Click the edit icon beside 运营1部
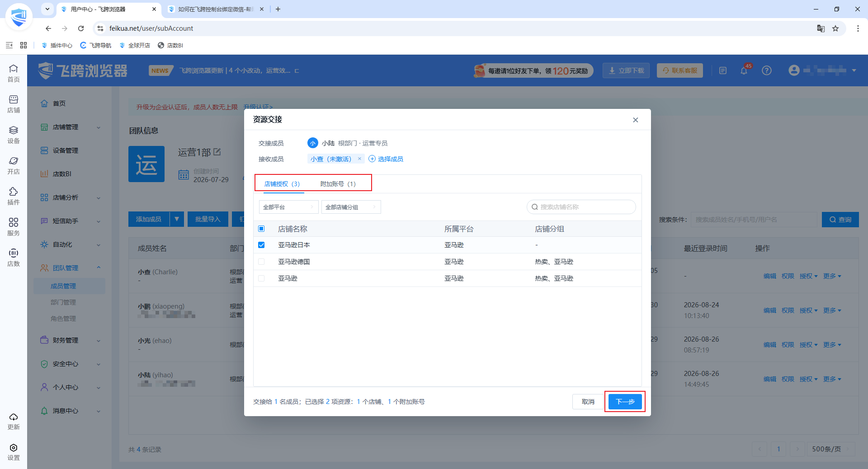Viewport: 868px width, 469px height. [x=217, y=152]
